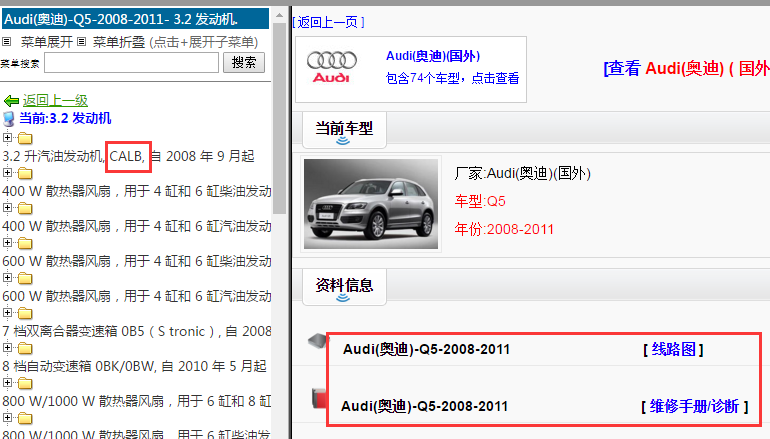Open folder icon above 7-speed 0B5 gearbox row

[x=25, y=313]
